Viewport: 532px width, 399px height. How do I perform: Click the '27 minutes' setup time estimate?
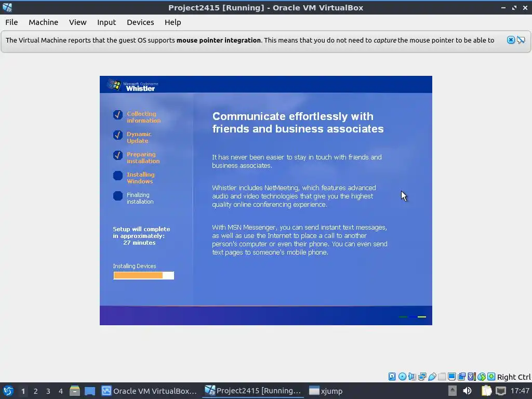pos(139,243)
